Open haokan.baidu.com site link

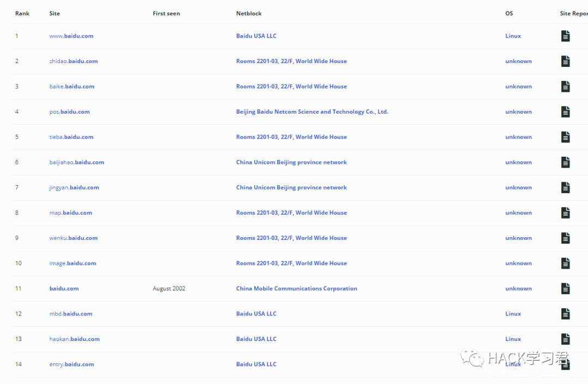click(75, 339)
